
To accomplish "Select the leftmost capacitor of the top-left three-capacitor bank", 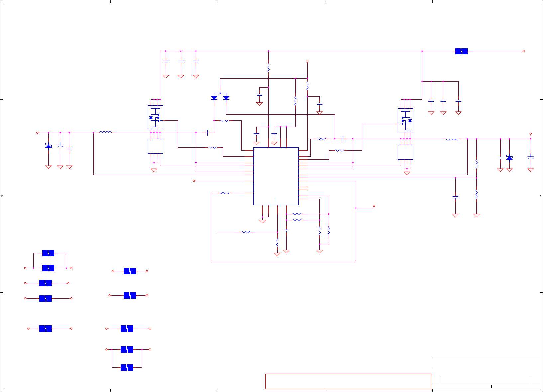I will point(166,62).
